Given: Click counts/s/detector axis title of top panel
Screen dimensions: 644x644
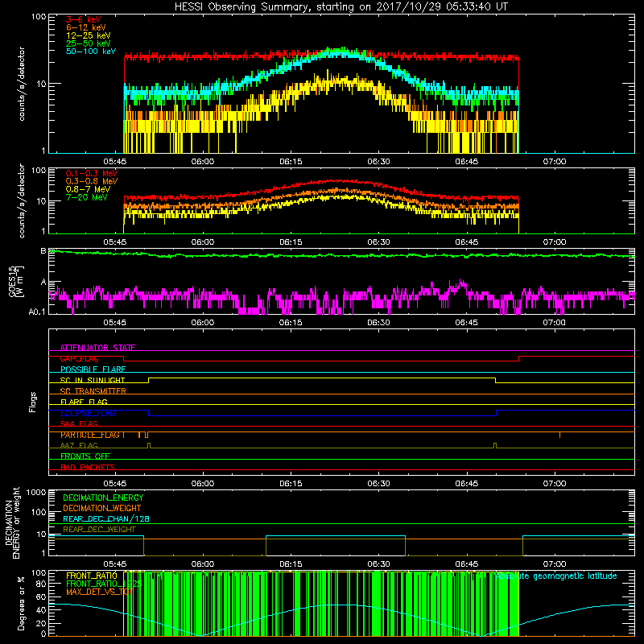Looking at the screenshot, I should [x=22, y=84].
